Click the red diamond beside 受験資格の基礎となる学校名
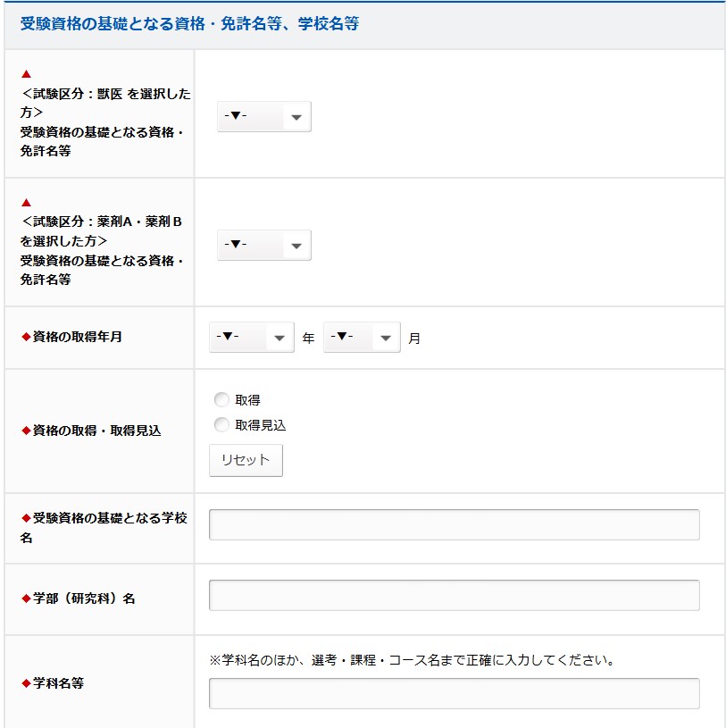 [x=26, y=518]
